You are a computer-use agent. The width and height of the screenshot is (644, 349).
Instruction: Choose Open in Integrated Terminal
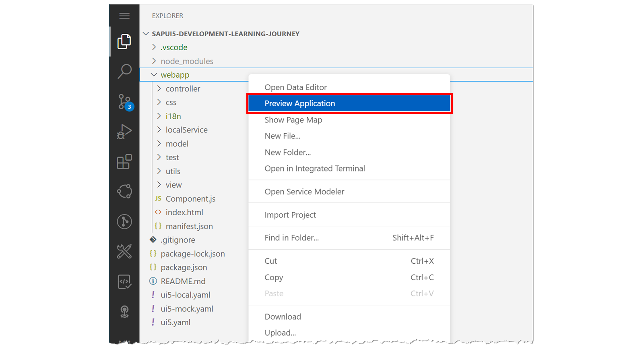(x=349, y=169)
